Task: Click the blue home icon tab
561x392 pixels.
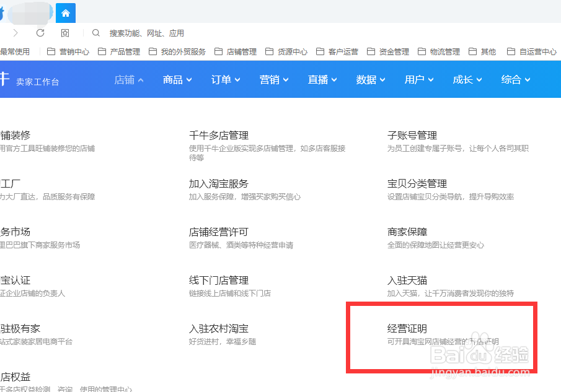Action: (66, 13)
